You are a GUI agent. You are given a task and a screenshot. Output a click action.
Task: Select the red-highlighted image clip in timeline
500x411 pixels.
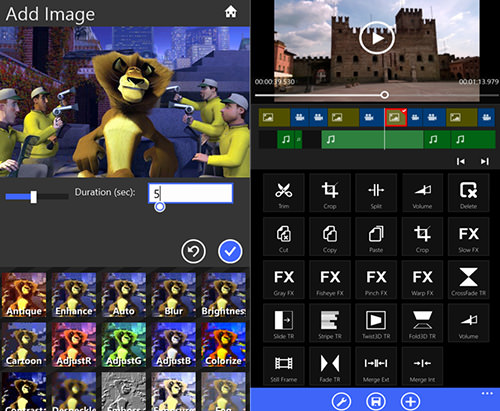click(x=396, y=117)
